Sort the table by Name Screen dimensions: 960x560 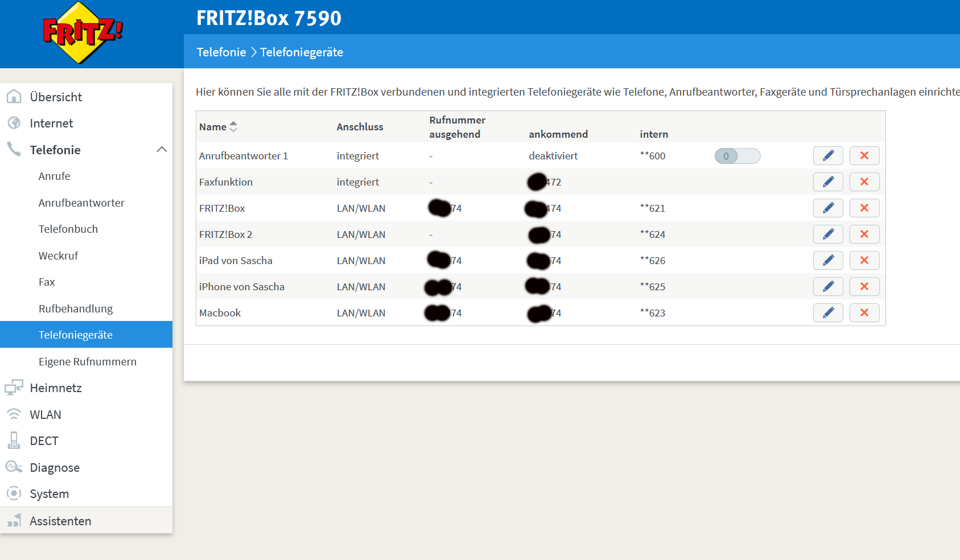tap(218, 127)
